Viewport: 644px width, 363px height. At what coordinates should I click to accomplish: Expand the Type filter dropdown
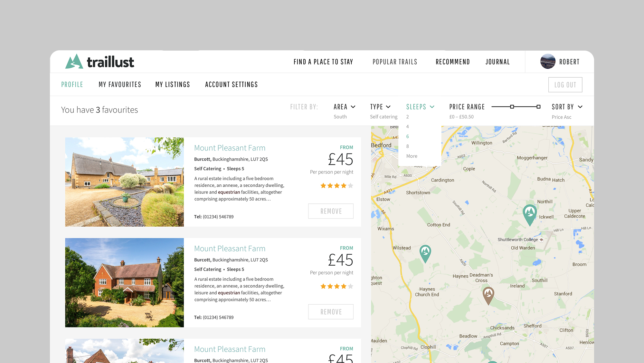[x=380, y=107]
